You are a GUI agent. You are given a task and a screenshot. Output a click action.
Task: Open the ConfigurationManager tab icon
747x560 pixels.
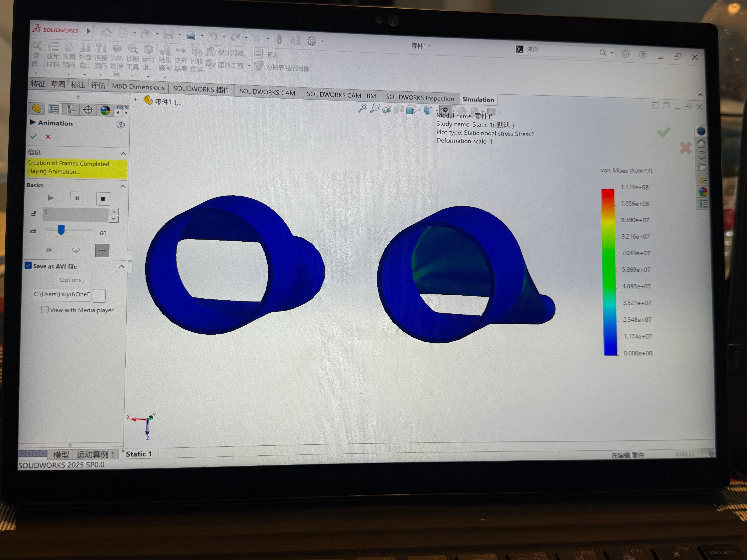71,109
